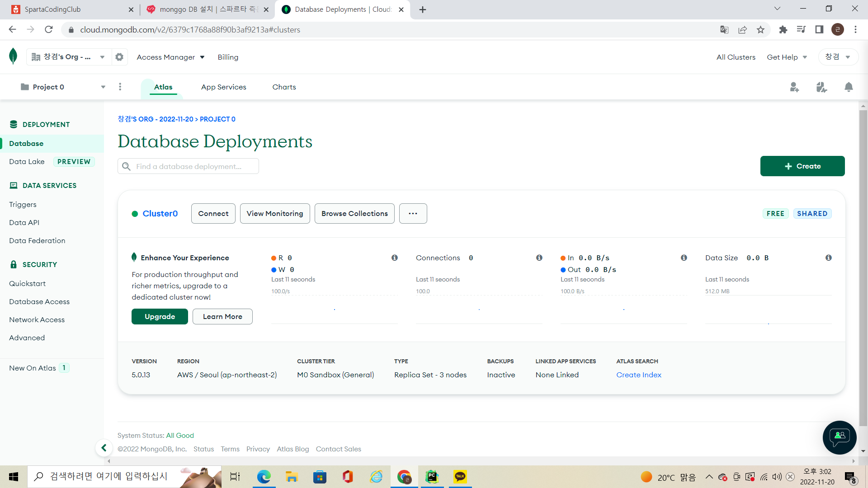The height and width of the screenshot is (488, 868).
Task: Collapse the left sidebar navigation
Action: (104, 448)
